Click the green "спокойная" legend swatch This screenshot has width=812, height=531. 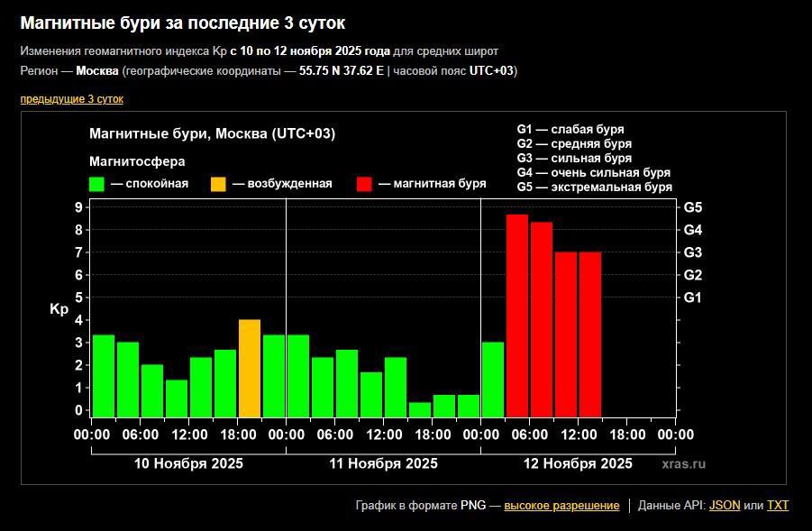point(97,184)
